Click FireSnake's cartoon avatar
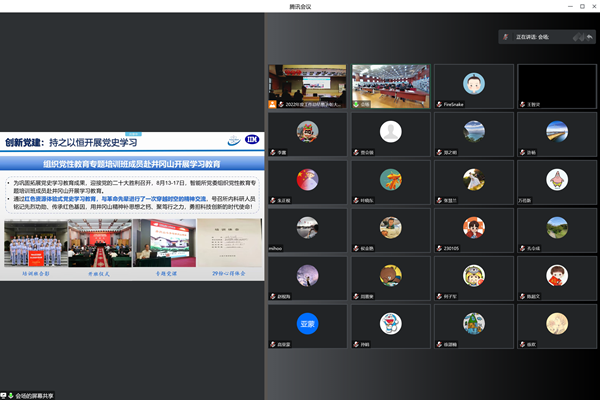The height and width of the screenshot is (400, 600). click(472, 83)
